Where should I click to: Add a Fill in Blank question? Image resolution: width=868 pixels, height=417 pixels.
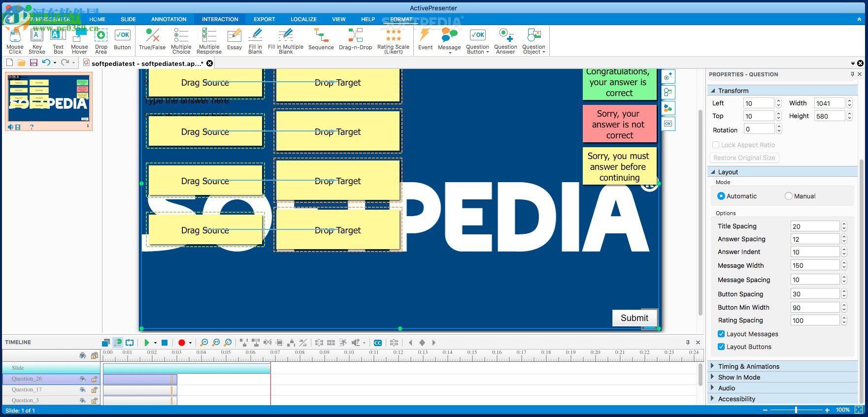point(255,41)
